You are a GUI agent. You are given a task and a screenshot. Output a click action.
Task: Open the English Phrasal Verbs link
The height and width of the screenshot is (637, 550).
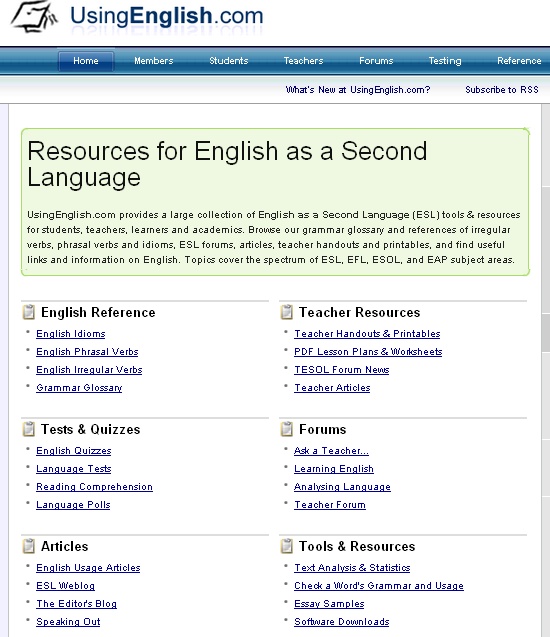(x=87, y=352)
